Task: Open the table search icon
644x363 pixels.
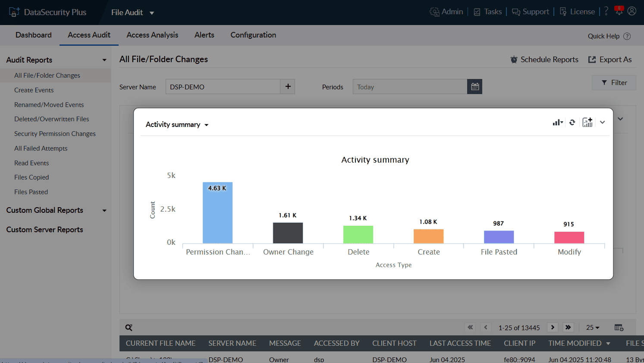Action: coord(129,328)
